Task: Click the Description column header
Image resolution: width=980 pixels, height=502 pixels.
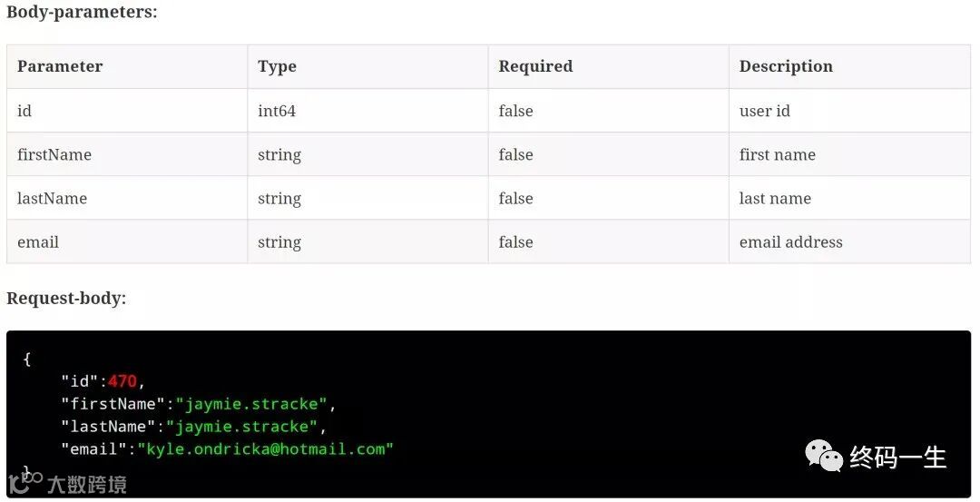Action: tap(786, 66)
